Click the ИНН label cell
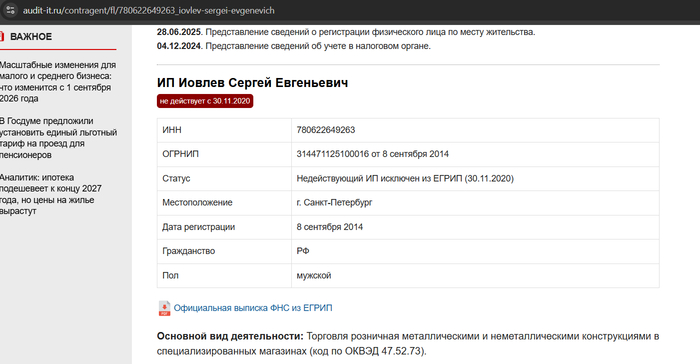This screenshot has width=700, height=364. pos(224,130)
